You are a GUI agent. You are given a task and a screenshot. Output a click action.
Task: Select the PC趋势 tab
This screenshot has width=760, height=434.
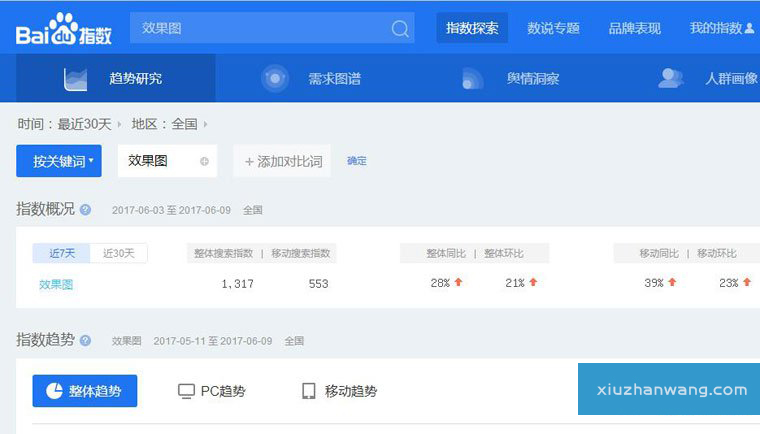211,391
